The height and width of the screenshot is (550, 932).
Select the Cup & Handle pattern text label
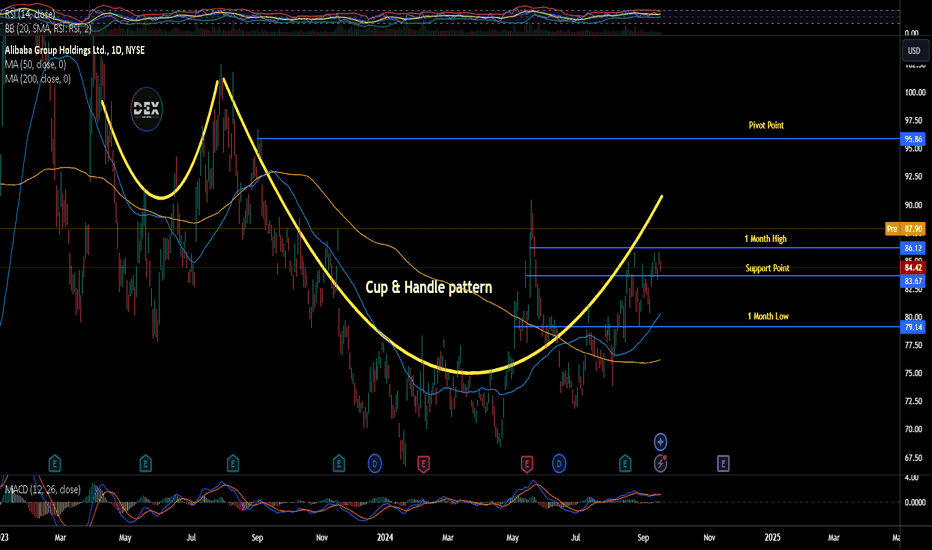point(429,288)
